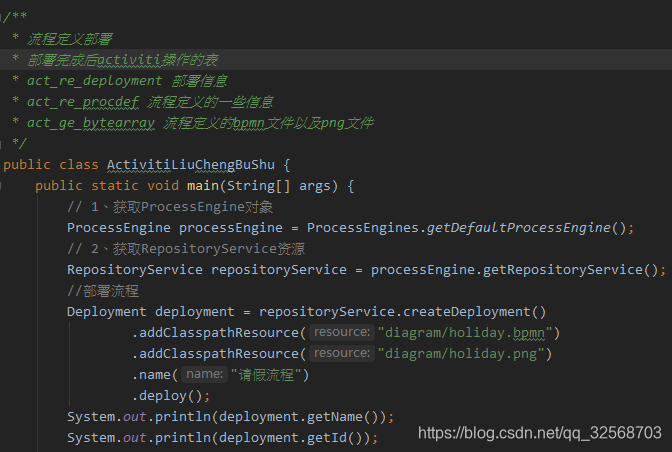Click the Javadoc line "流程定义部署"
The image size is (672, 452).
[x=69, y=39]
